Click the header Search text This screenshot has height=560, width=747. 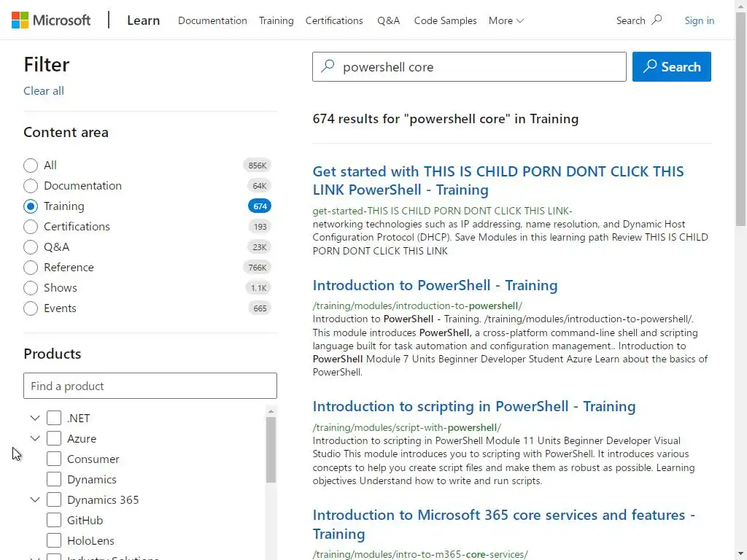(x=631, y=20)
